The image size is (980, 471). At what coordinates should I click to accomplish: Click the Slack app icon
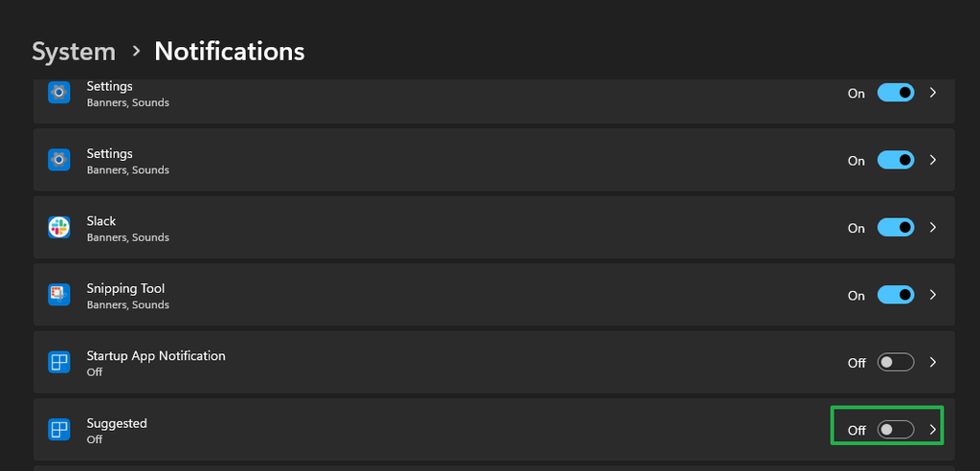click(59, 228)
